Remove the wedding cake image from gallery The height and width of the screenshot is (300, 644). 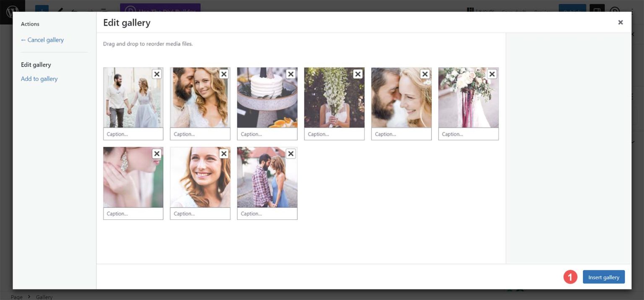pos(291,74)
